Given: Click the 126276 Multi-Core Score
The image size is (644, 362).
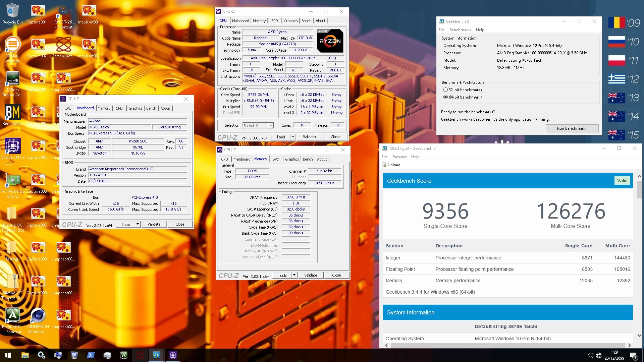Looking at the screenshot, I should click(571, 211).
